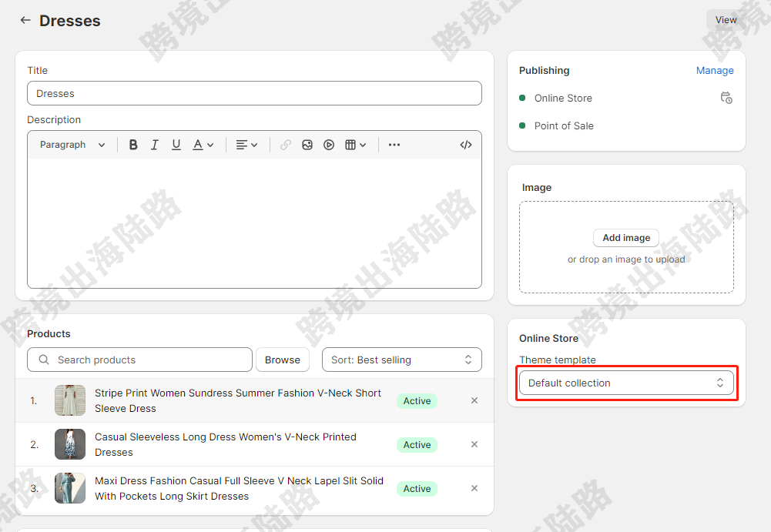Expand the Theme template Default collection dropdown

coord(625,383)
